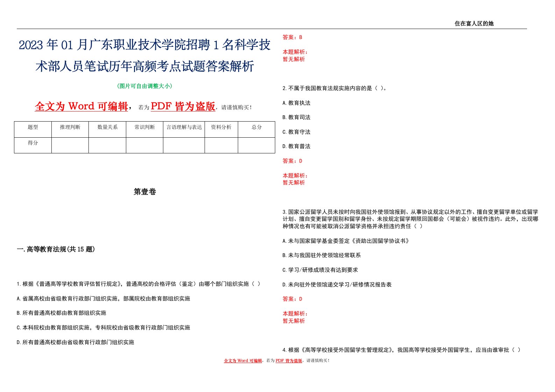555x392 pixels.
Task: Select option D '所有普通高校都由省级教育行政部门组织实施'
Action: pos(76,342)
